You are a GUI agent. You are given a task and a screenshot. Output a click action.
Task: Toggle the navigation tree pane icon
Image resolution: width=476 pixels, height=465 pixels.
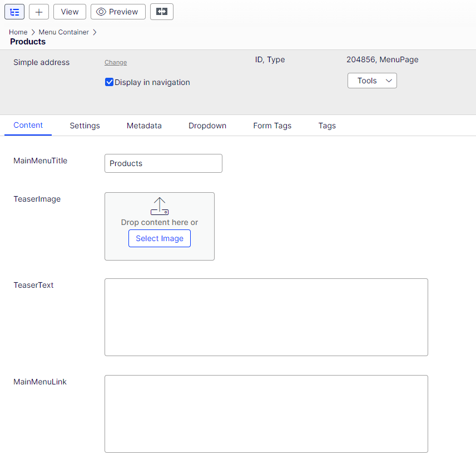pyautogui.click(x=14, y=12)
